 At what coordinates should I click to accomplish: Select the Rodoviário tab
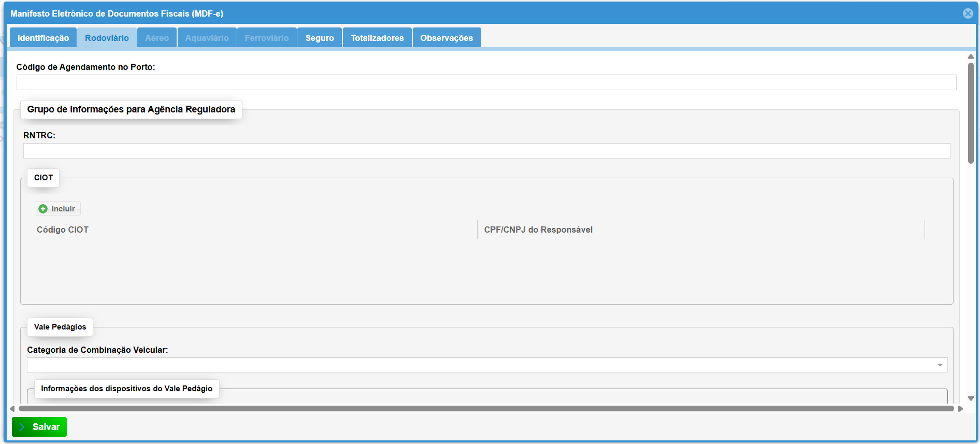(107, 38)
